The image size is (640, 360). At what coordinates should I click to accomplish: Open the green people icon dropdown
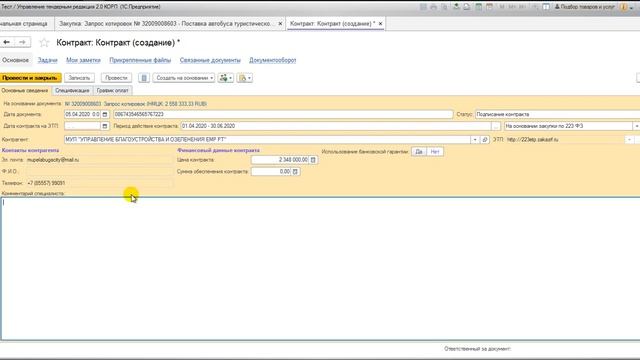tap(226, 78)
